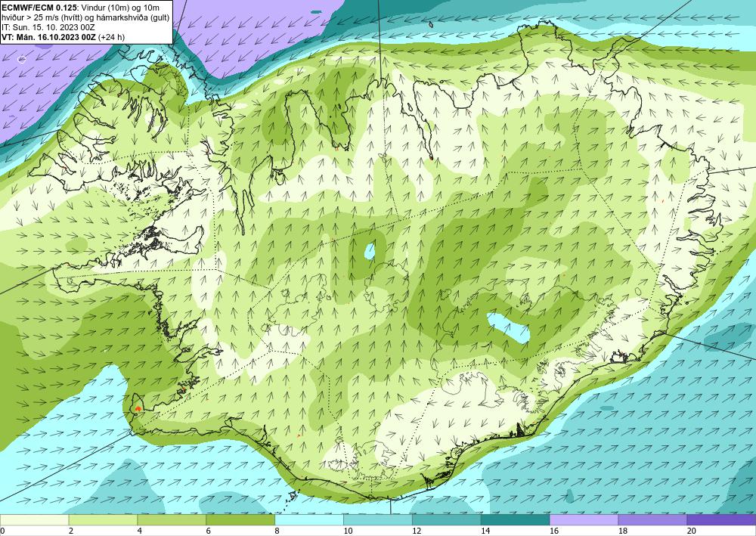The image size is (756, 536).
Task: Click the legend scale label "18"
Action: pyautogui.click(x=622, y=531)
